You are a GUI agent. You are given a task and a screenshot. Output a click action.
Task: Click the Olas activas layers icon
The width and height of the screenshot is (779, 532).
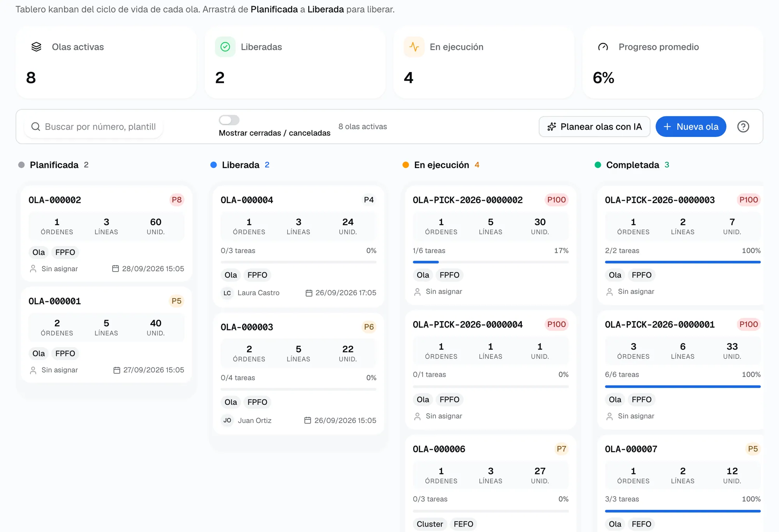[36, 47]
